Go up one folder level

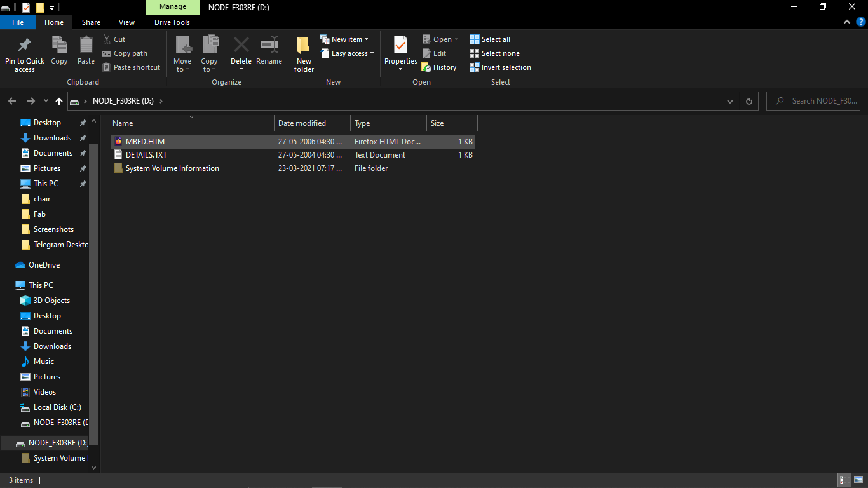tap(59, 101)
